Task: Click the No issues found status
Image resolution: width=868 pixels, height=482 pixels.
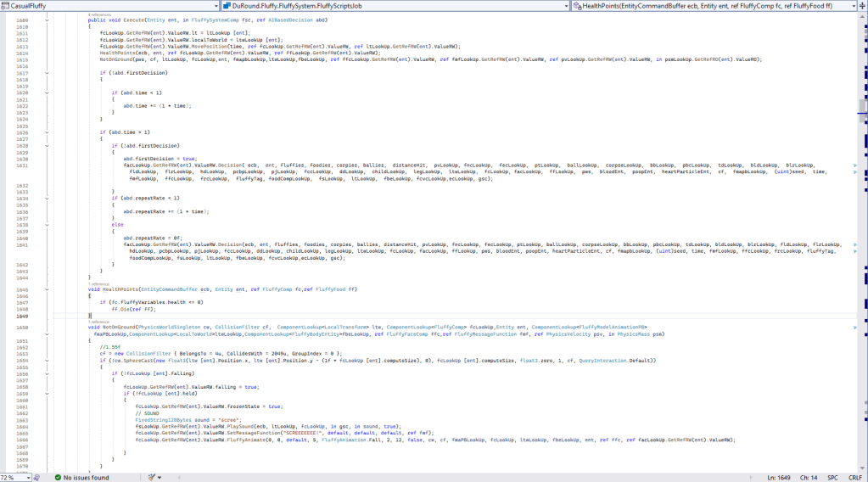Action: click(x=86, y=477)
